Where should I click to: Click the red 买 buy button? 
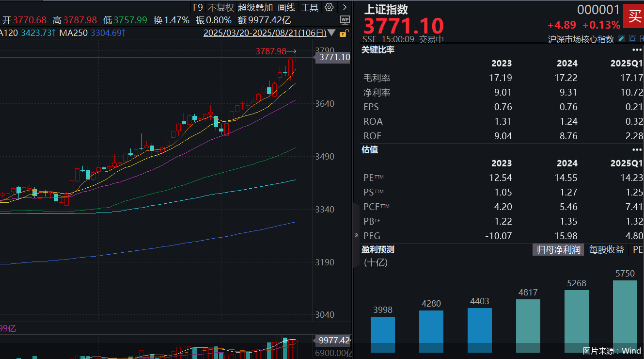pyautogui.click(x=634, y=16)
